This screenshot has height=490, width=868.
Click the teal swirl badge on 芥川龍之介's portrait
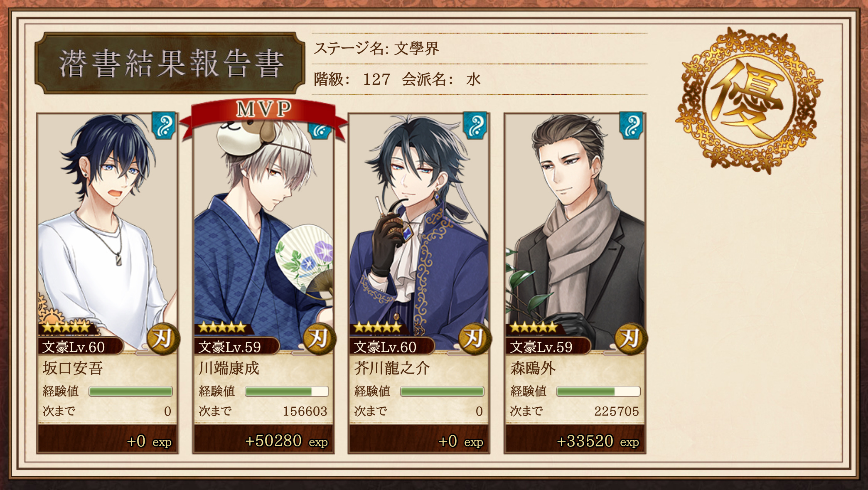tap(475, 125)
